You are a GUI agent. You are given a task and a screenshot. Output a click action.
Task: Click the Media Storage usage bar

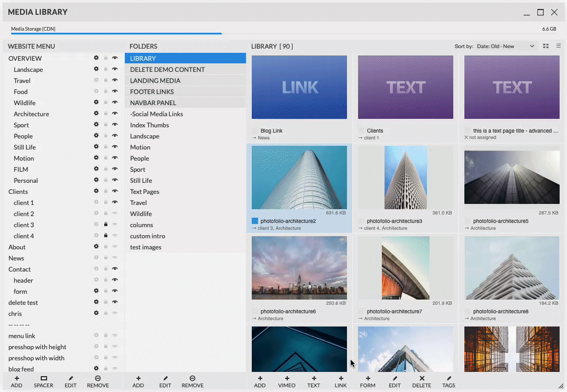pyautogui.click(x=116, y=33)
